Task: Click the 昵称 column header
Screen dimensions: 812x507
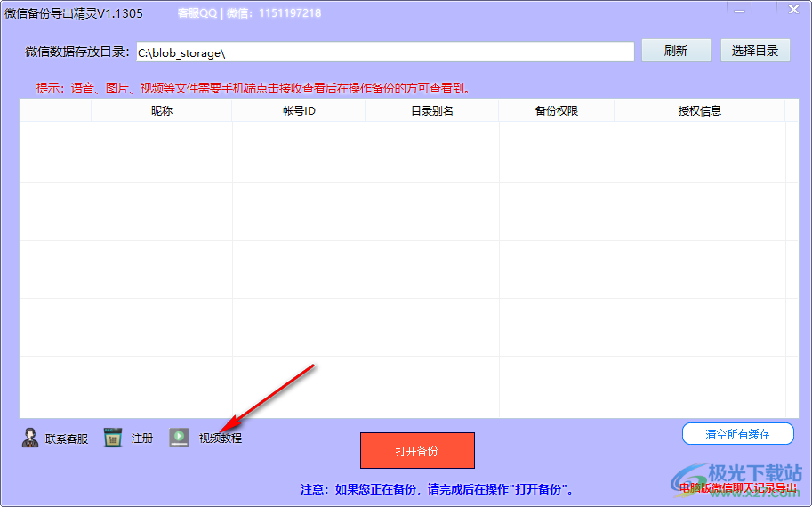Action: [x=162, y=111]
